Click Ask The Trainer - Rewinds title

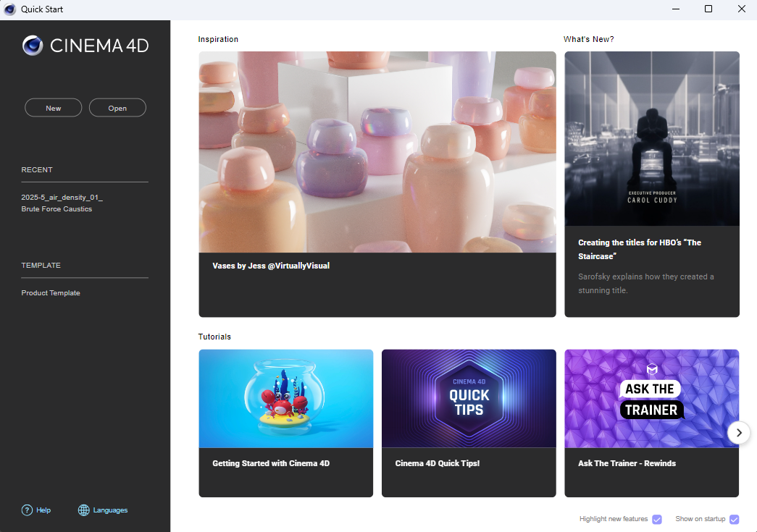tap(627, 463)
